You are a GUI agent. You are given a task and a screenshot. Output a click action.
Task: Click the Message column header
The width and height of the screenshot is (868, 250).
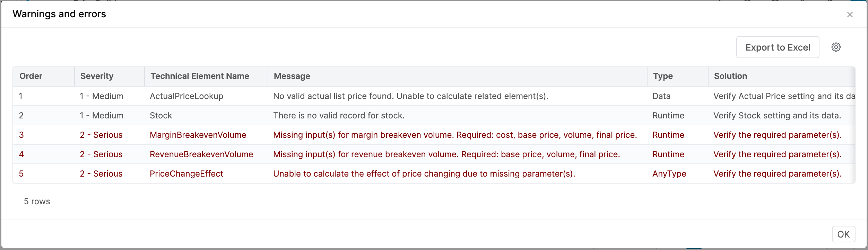(x=292, y=76)
